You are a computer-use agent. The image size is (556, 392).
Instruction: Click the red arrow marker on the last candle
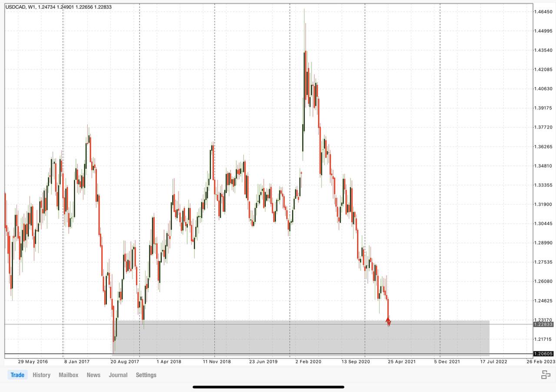(x=388, y=321)
